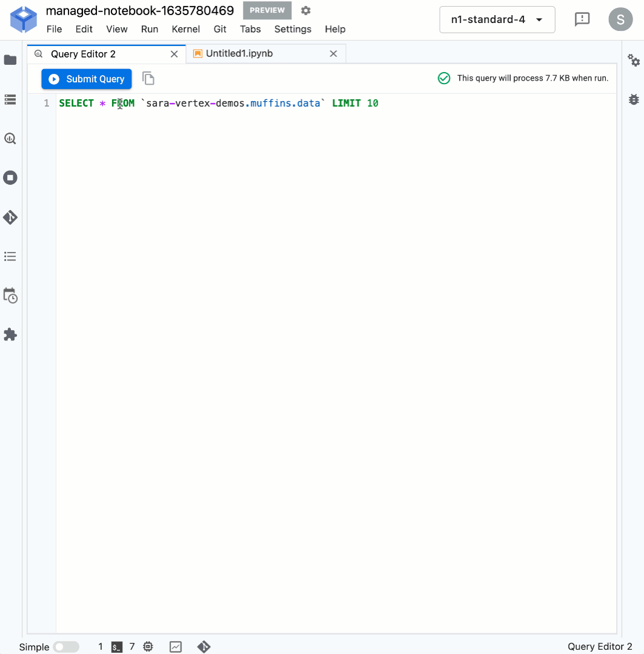Open the debugger panel on the right
This screenshot has width=644, height=654.
click(x=634, y=99)
